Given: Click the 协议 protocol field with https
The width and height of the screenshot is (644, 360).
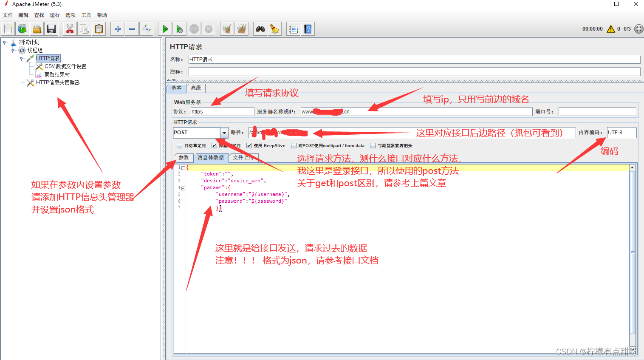Looking at the screenshot, I should coord(222,111).
